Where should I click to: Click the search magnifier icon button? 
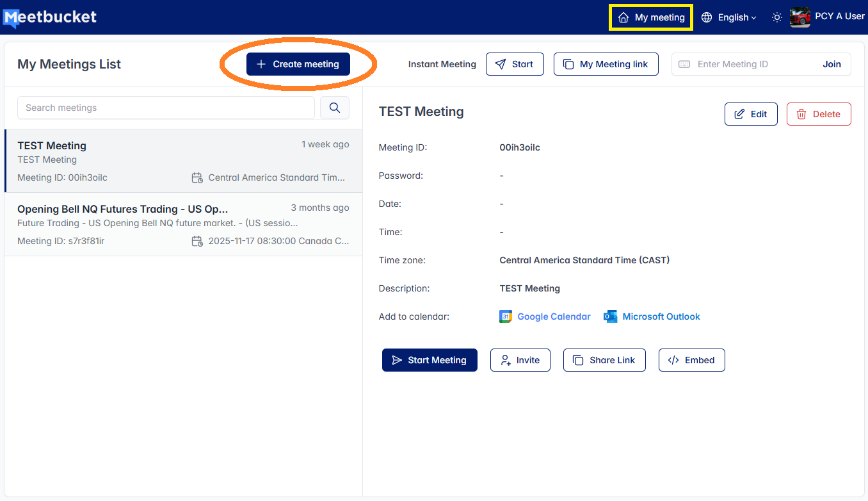334,108
